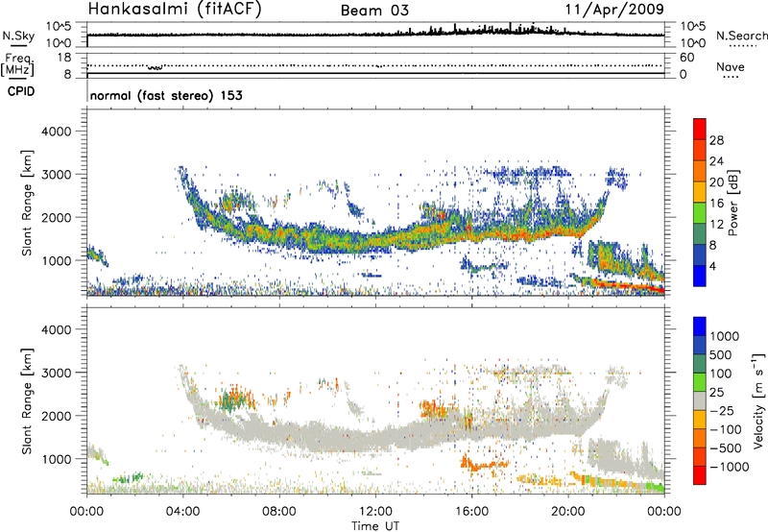Click the Power [dB] colorbar label
Screen dimensions: 768x532
(x=733, y=203)
